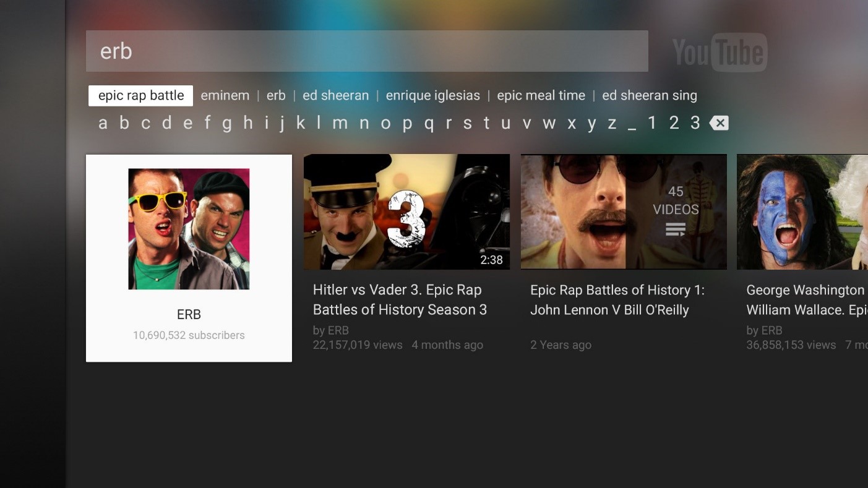This screenshot has height=488, width=868.
Task: Select the letter "z" on the keyboard
Action: point(612,122)
